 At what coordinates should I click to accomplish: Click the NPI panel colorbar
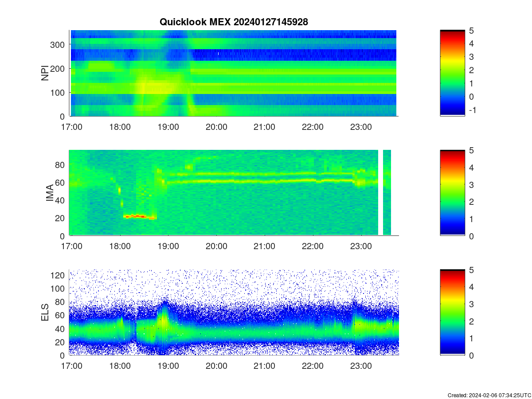coord(452,73)
